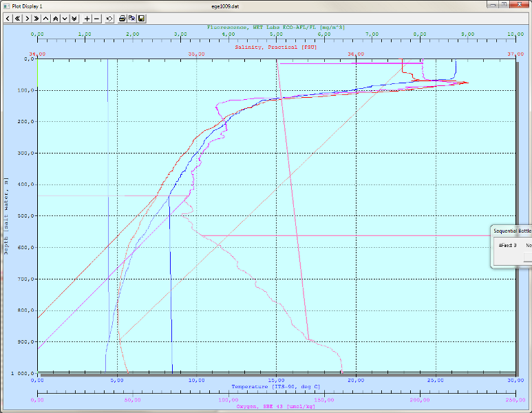Zoom in with the plus button

87,19
